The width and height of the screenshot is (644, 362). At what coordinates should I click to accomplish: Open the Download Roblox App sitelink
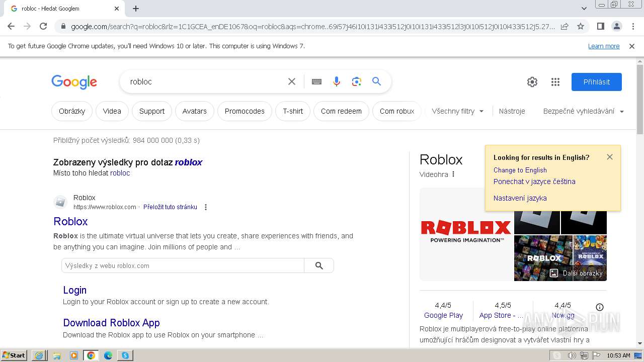point(111,323)
